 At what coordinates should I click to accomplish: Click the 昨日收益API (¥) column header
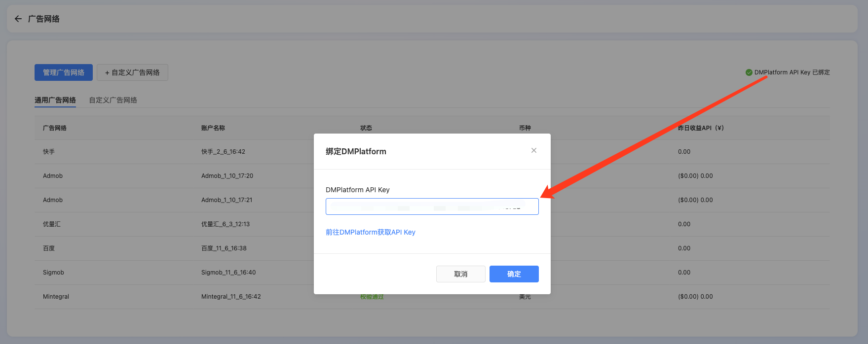tap(701, 128)
